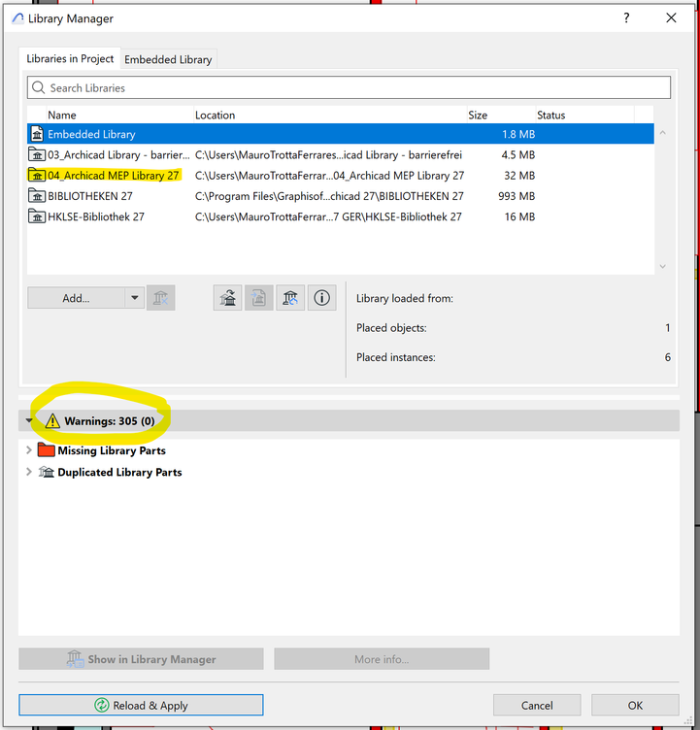
Task: Close the Library Manager dialog
Action: click(671, 17)
